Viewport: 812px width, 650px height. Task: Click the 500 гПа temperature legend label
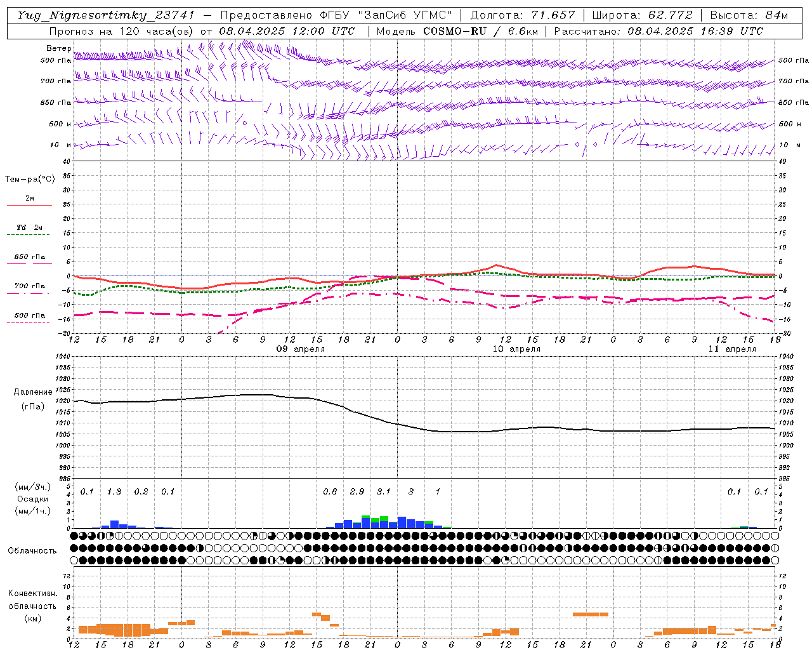tap(30, 315)
